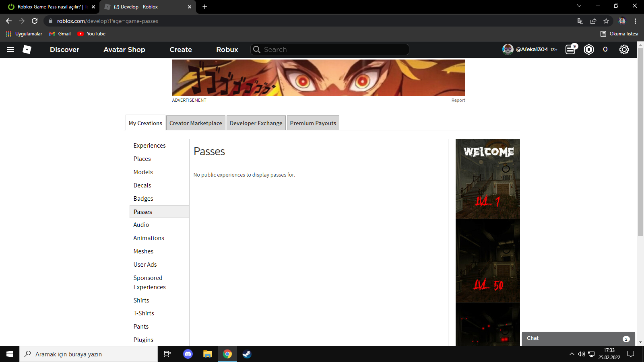Open the YouTube bookmark
This screenshot has height=362, width=644.
(x=91, y=34)
